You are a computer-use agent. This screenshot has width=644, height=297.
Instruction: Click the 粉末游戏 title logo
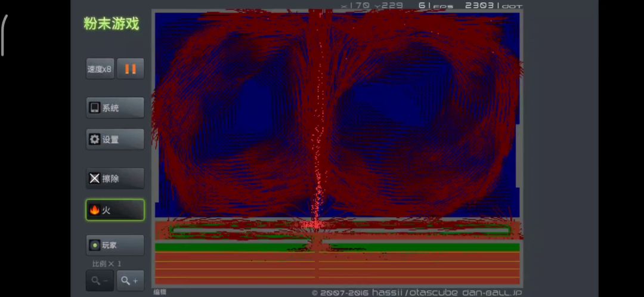pyautogui.click(x=112, y=24)
